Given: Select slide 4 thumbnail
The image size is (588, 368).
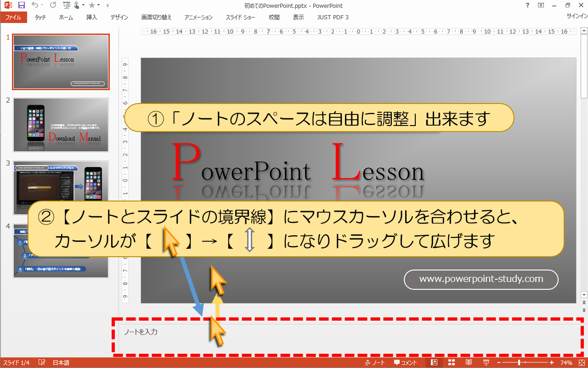Looking at the screenshot, I should (x=61, y=251).
